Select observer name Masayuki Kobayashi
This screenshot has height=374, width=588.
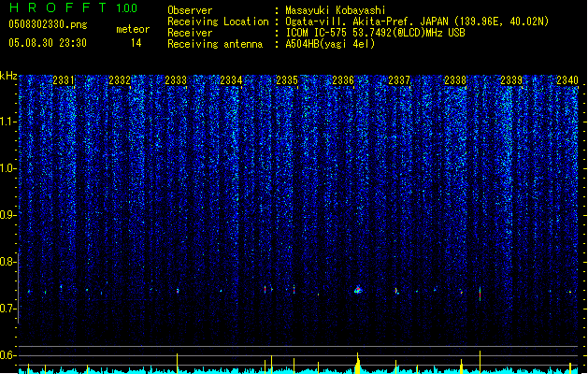coord(336,10)
